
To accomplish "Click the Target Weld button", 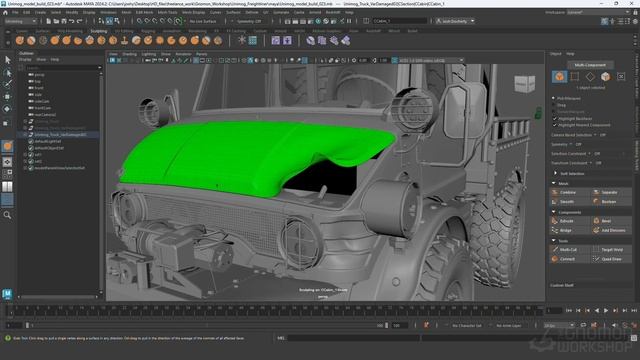I will (x=612, y=249).
